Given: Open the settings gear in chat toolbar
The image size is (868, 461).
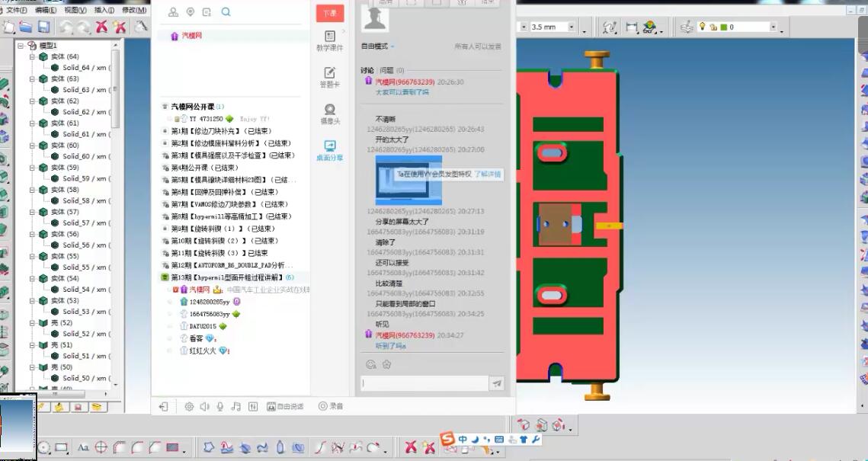Looking at the screenshot, I should [x=189, y=407].
